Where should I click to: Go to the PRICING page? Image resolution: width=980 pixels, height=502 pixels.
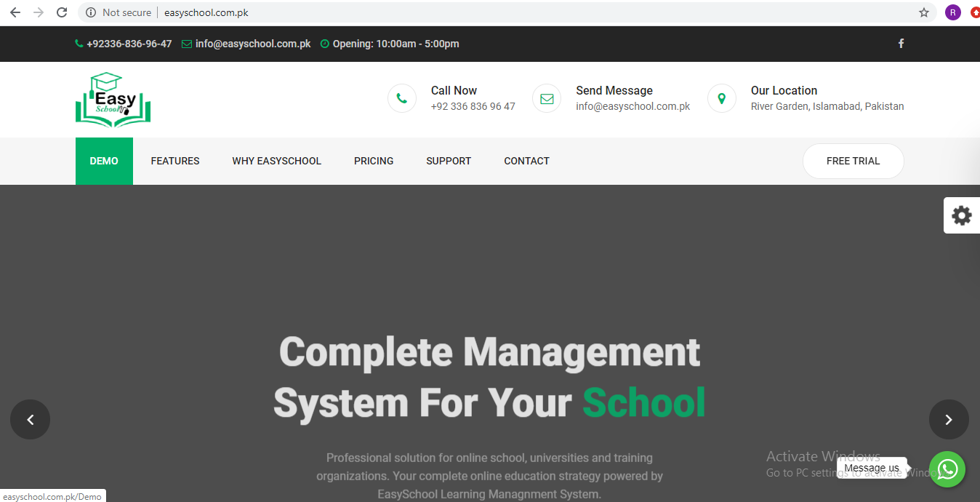374,161
